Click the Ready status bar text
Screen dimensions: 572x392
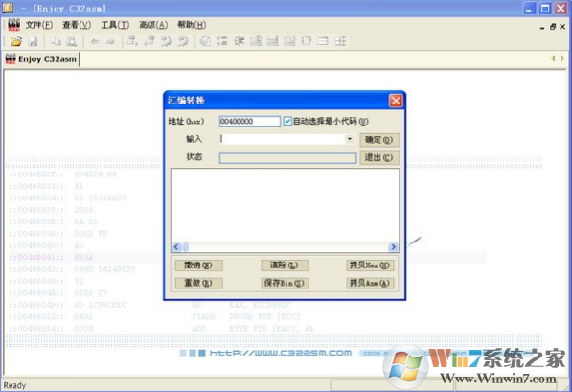(x=14, y=385)
